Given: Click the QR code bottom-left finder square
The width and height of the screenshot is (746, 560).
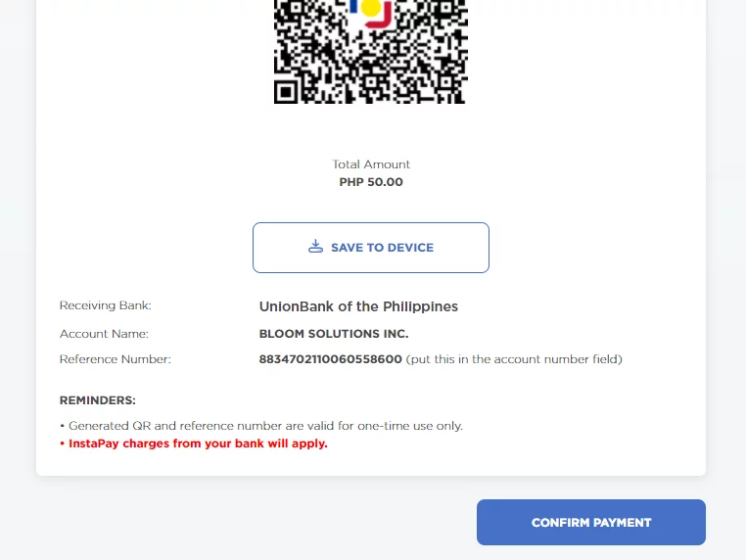Looking at the screenshot, I should [x=286, y=92].
